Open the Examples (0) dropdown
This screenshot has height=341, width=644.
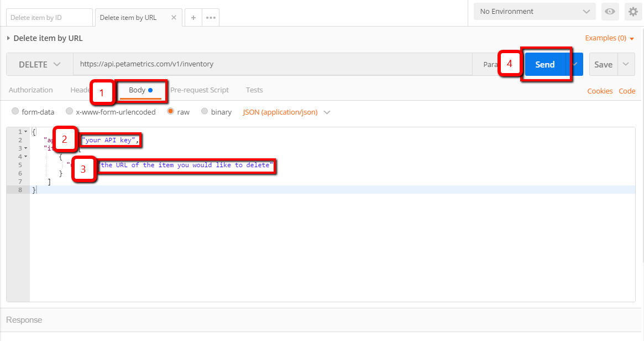click(x=610, y=38)
